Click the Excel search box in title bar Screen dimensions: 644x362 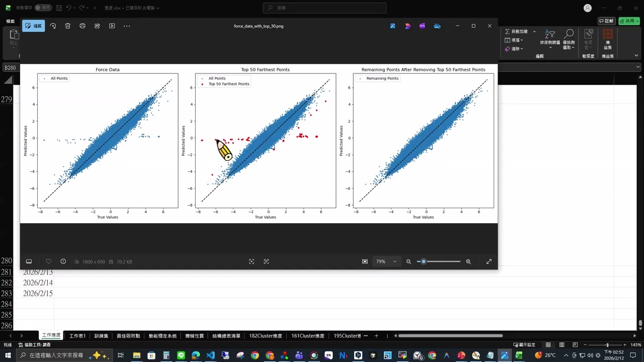pyautogui.click(x=325, y=8)
